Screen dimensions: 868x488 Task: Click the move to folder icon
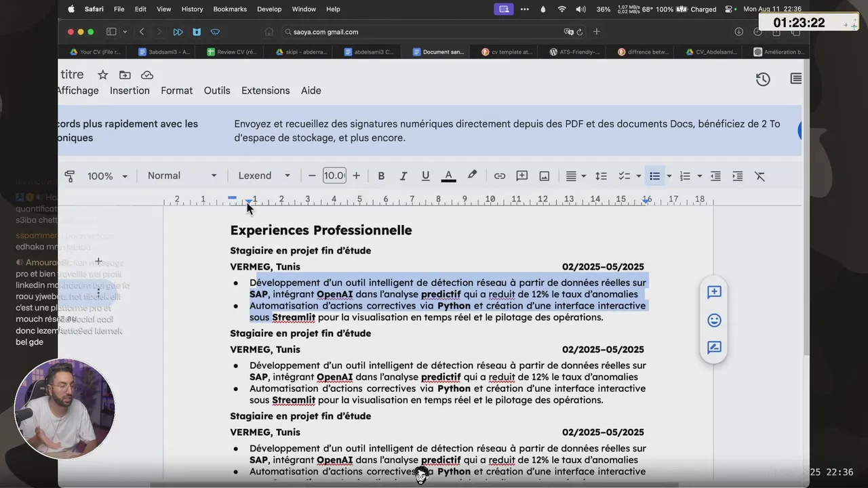[x=125, y=75]
